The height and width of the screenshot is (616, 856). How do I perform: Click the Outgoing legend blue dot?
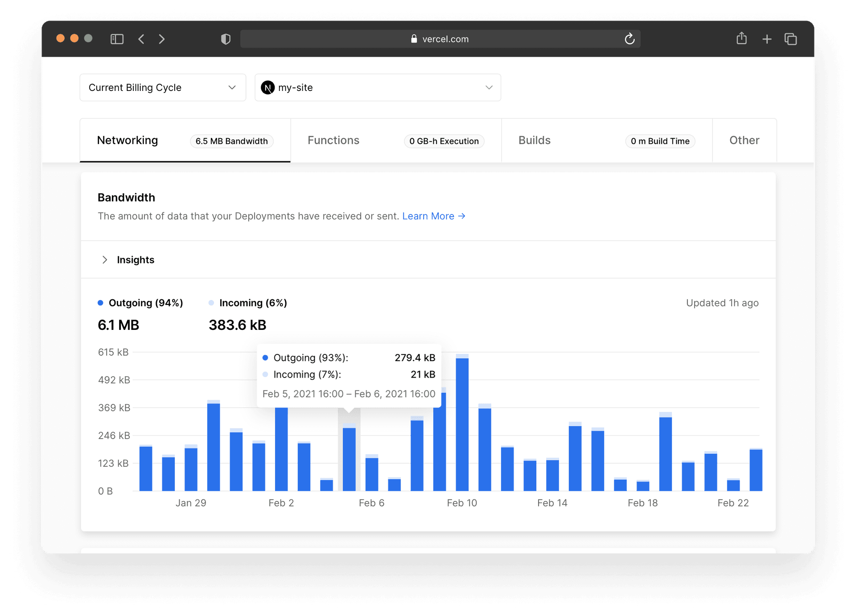tap(100, 303)
